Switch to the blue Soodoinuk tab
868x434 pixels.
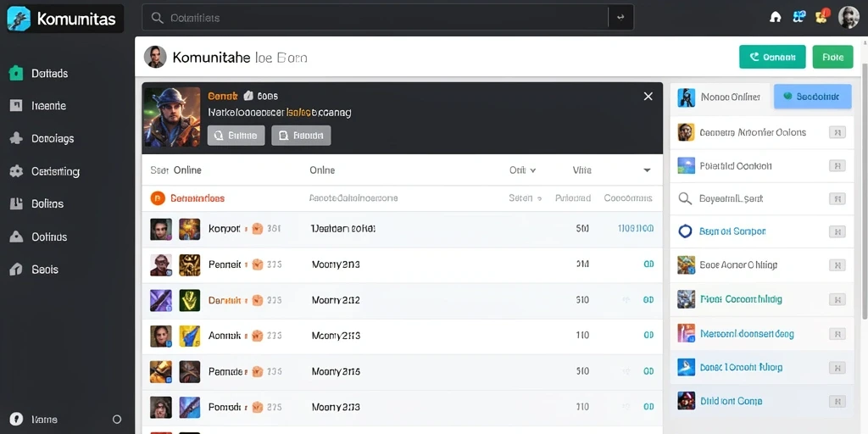(x=812, y=97)
